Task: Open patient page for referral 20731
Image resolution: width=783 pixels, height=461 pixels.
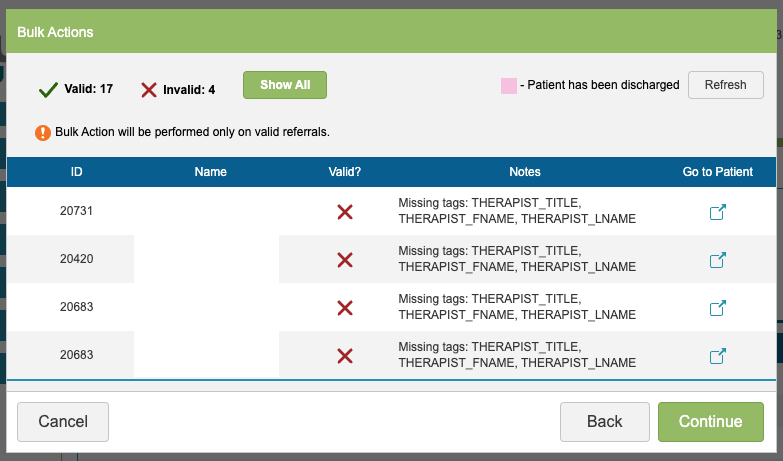Action: pyautogui.click(x=717, y=212)
